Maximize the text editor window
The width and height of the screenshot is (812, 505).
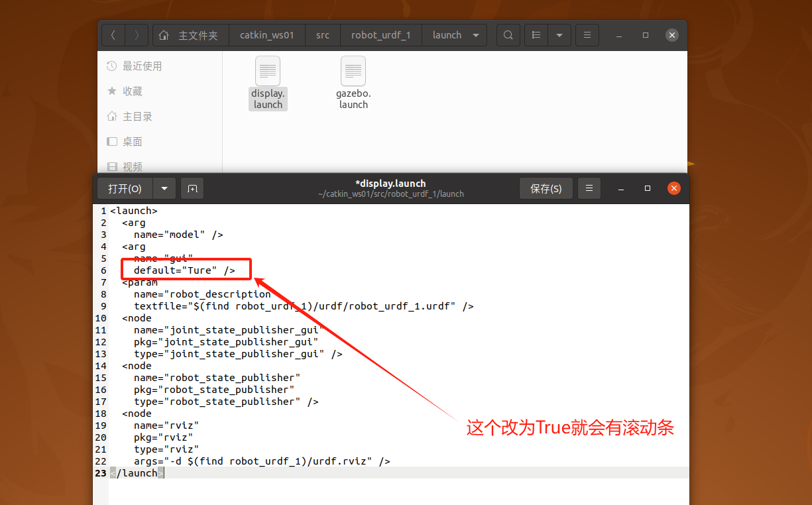click(648, 189)
